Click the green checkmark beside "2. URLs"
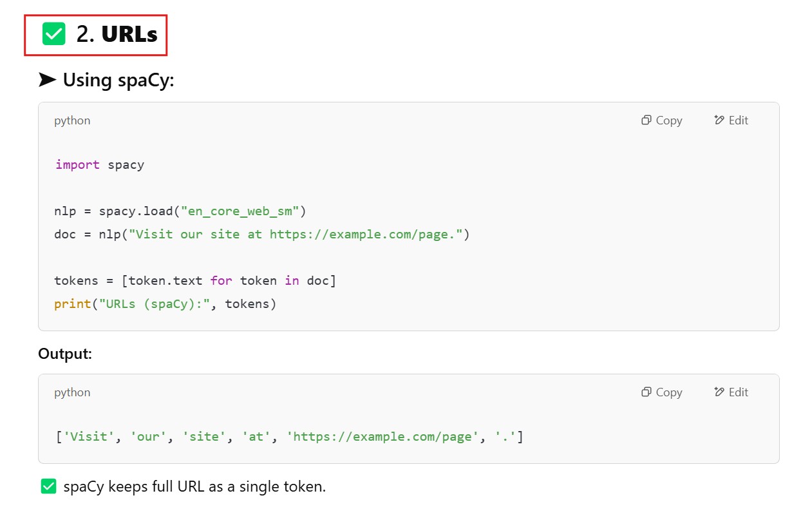 tap(54, 34)
